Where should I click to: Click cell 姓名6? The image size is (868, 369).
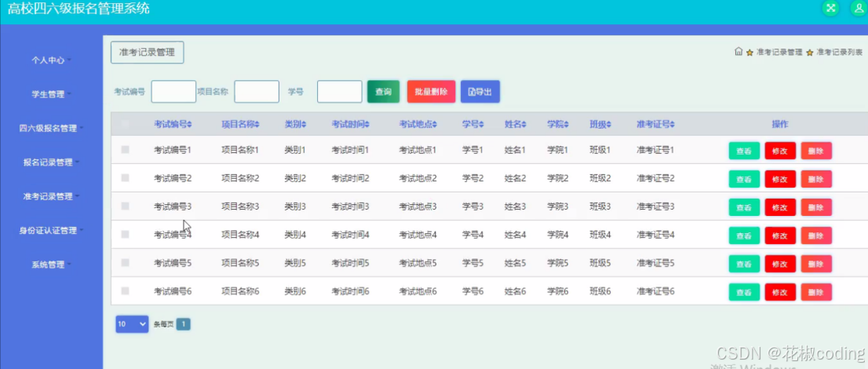tap(516, 291)
